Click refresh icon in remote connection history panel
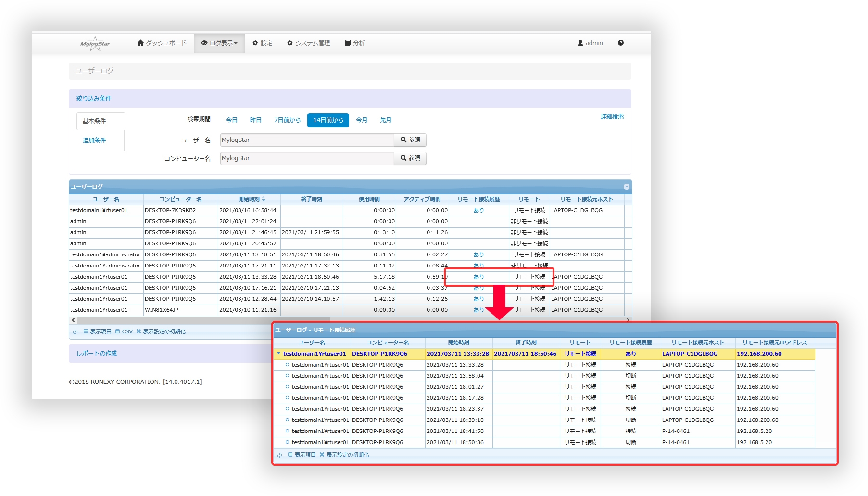The image size is (868, 496). pyautogui.click(x=279, y=455)
